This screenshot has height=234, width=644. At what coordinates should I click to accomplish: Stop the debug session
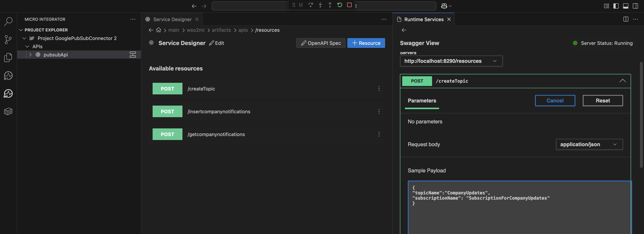349,5
